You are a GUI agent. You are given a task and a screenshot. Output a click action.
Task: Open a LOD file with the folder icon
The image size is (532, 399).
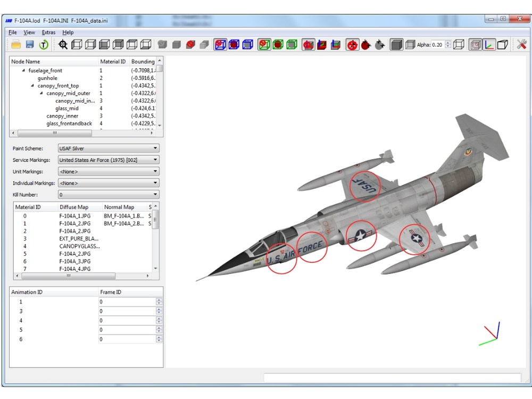click(x=16, y=45)
